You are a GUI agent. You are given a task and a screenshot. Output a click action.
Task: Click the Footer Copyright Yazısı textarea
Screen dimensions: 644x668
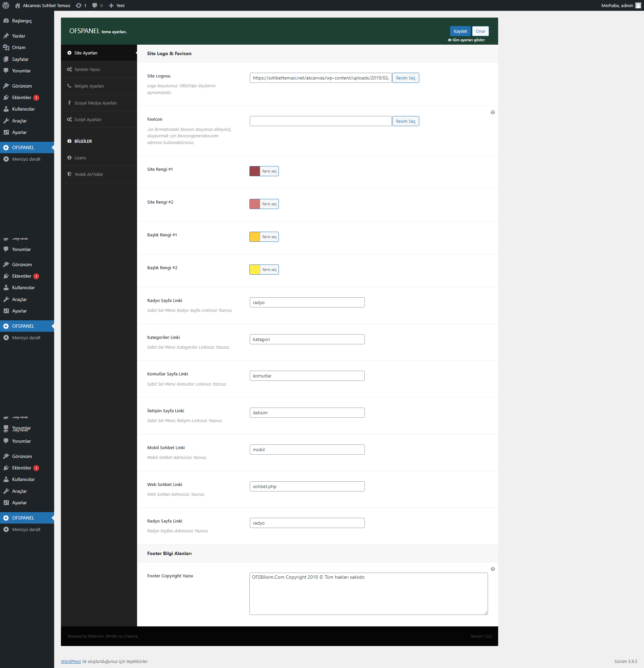click(369, 594)
